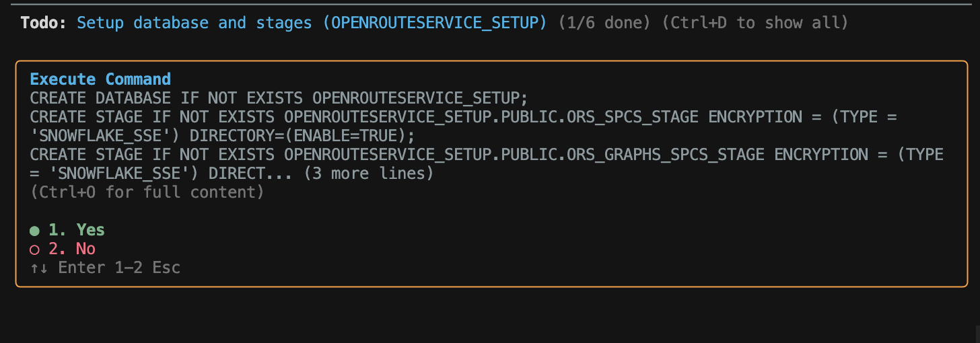The image size is (980, 343).
Task: Select the hollow red circle beside No
Action: point(34,250)
